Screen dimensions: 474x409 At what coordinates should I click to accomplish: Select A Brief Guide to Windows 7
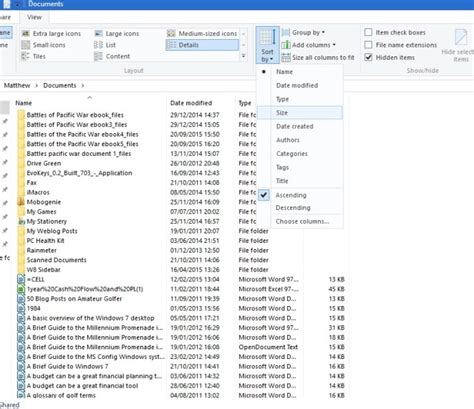67,366
